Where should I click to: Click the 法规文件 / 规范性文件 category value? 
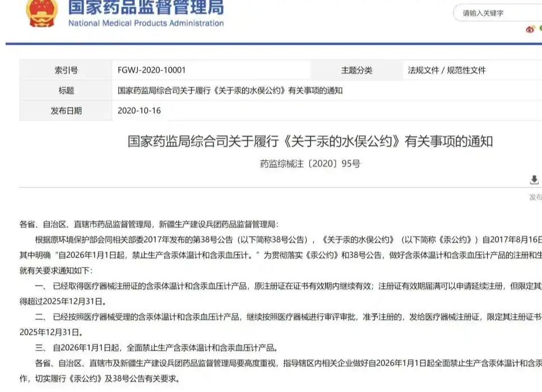(447, 71)
